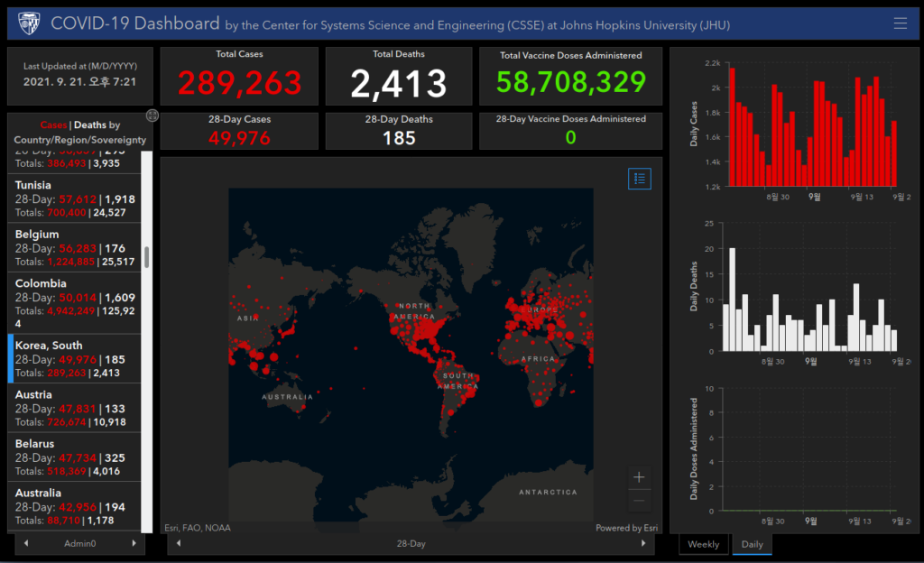
Task: Open the map legend list icon
Action: pyautogui.click(x=640, y=179)
